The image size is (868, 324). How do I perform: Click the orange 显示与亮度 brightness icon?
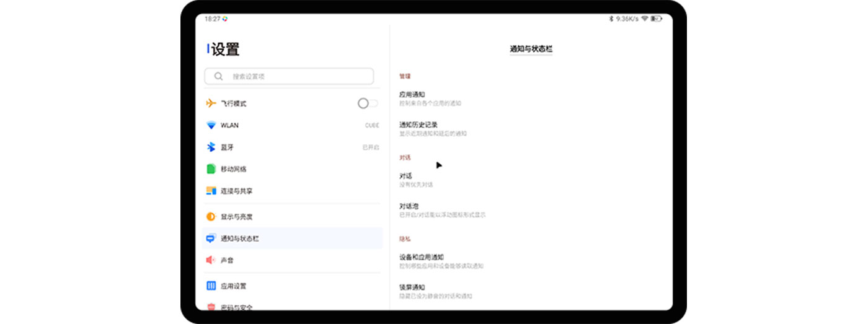(211, 217)
